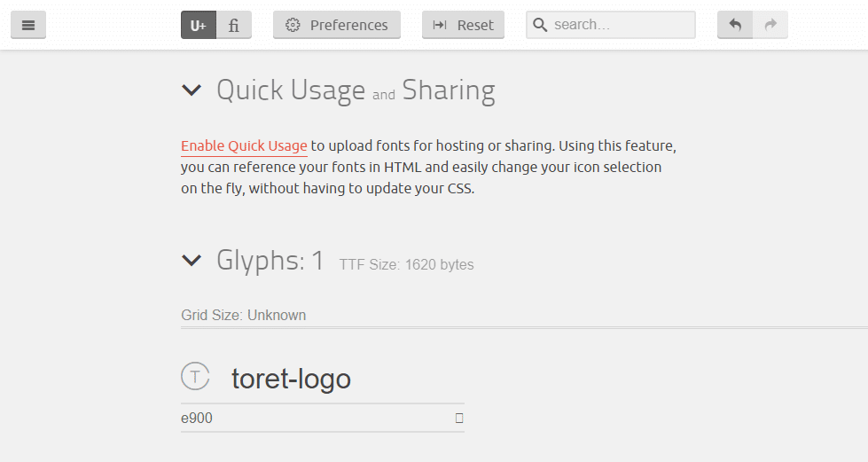Screen dimensions: 868x462
Task: Click the Grid Size: Unknown label
Action: coord(244,315)
